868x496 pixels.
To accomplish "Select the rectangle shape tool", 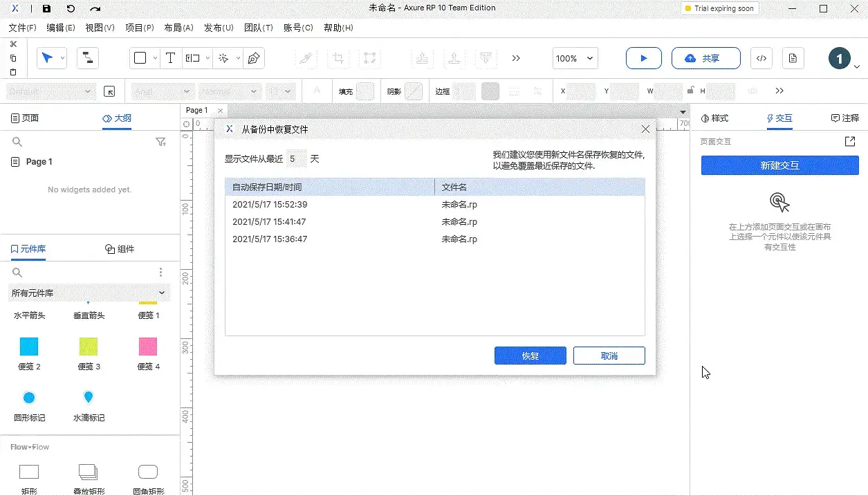I will pos(140,58).
